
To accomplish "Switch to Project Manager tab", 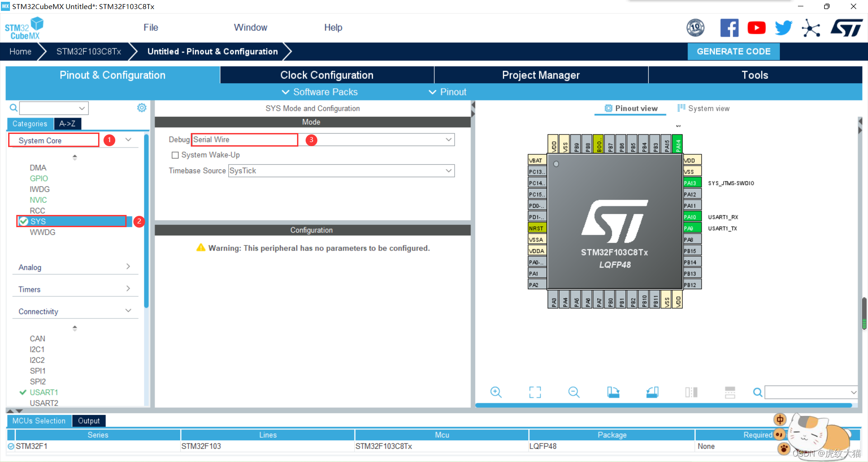I will click(541, 75).
